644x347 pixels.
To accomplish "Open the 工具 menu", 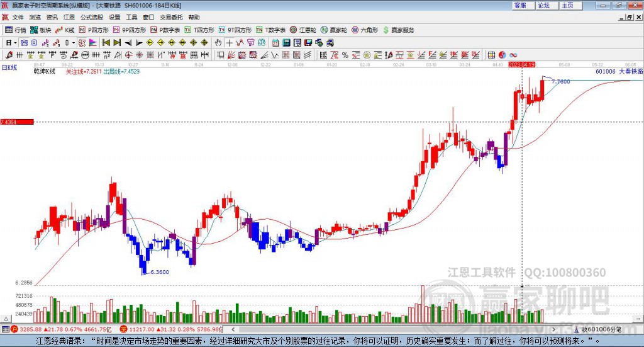I will click(131, 17).
